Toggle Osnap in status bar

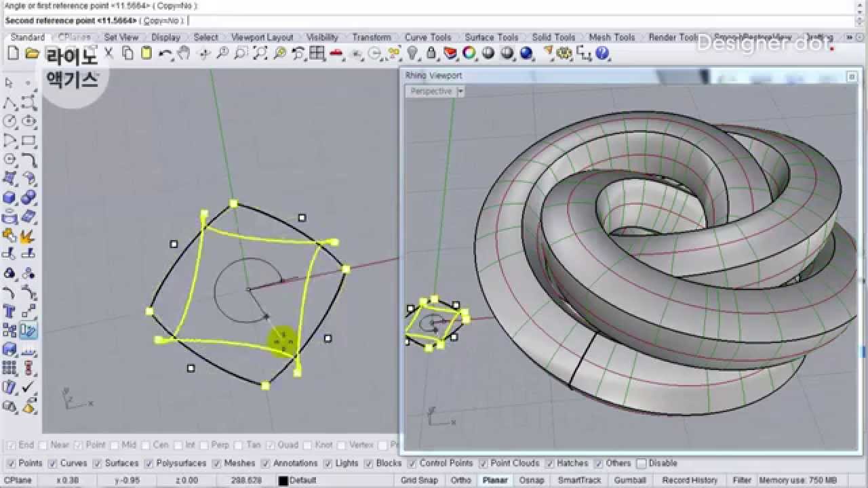point(532,481)
